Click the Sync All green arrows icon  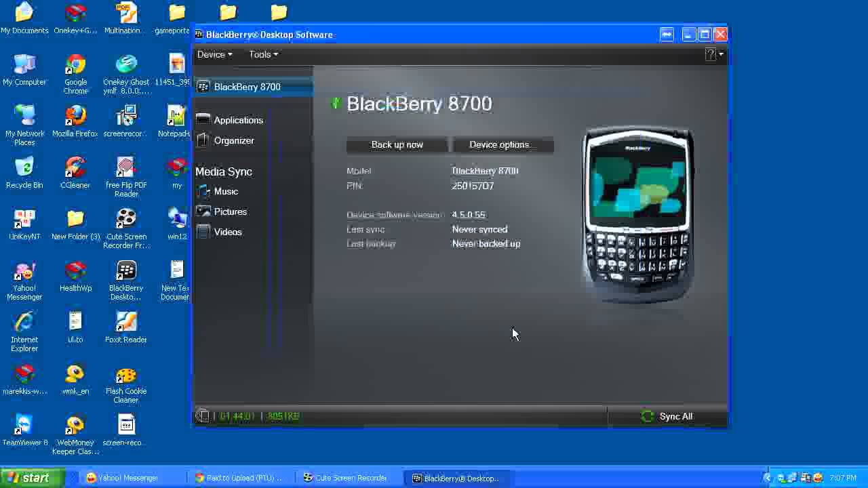tap(648, 416)
